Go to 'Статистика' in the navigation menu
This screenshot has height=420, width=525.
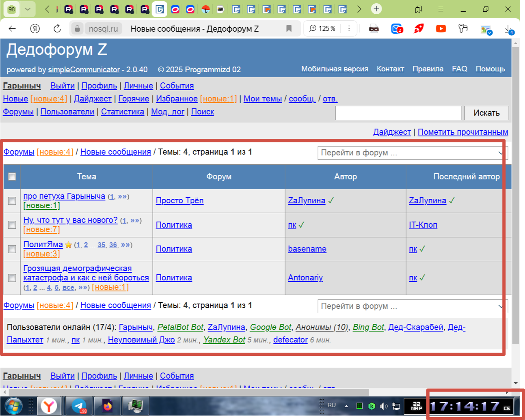122,112
